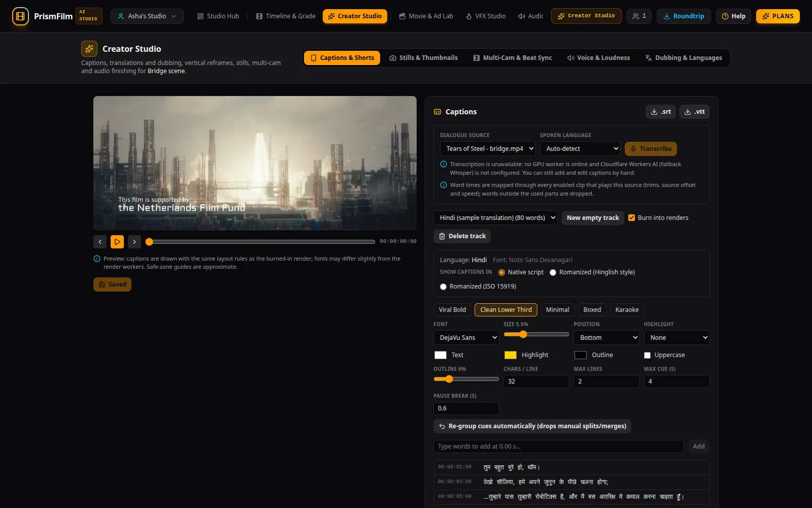Open Dubbing & Languages tab
The width and height of the screenshot is (812, 508).
click(683, 58)
